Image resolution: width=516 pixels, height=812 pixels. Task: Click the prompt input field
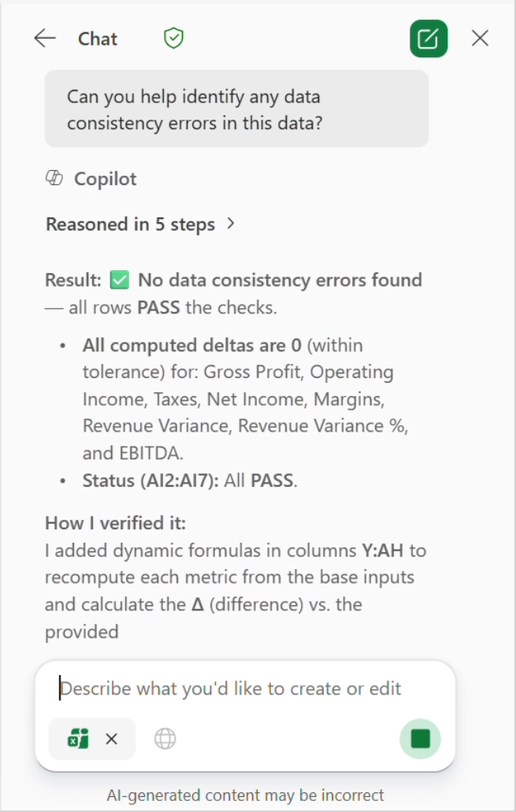(236, 688)
